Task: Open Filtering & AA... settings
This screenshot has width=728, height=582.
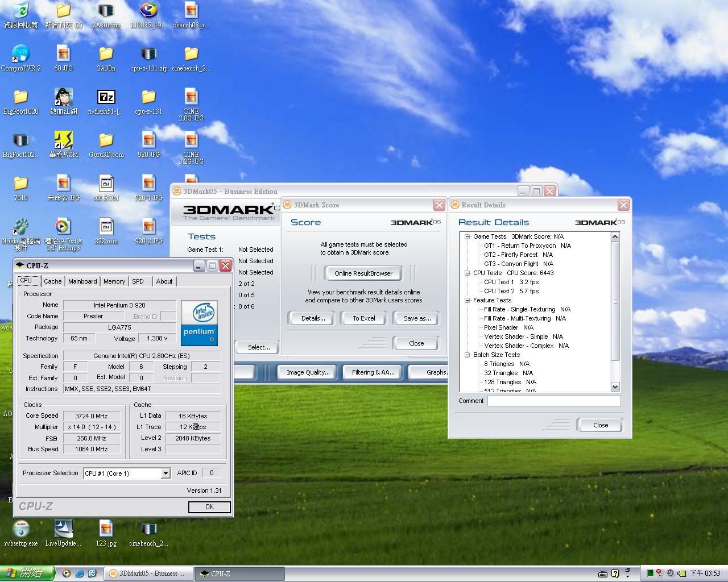Action: pos(373,372)
